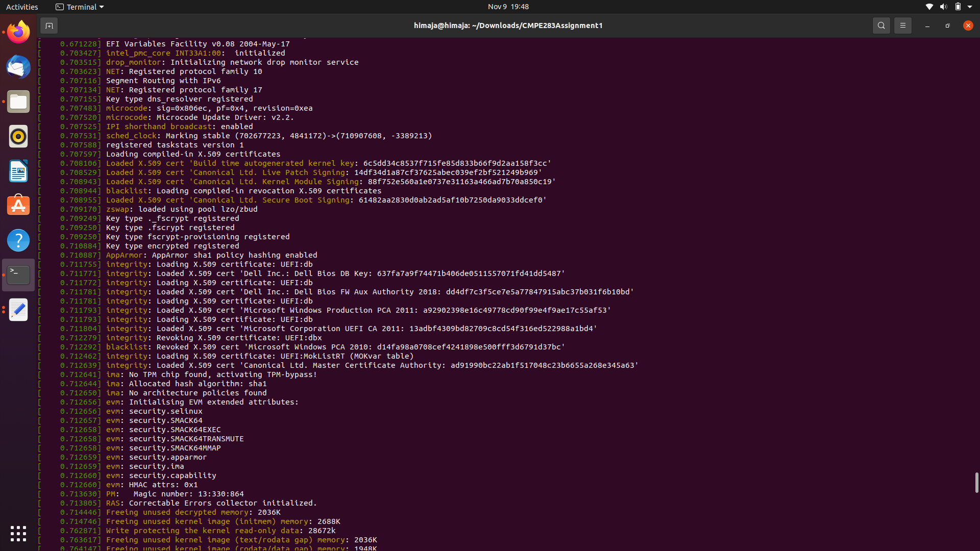
Task: Open the Text Editor from the dock
Action: pyautogui.click(x=18, y=310)
